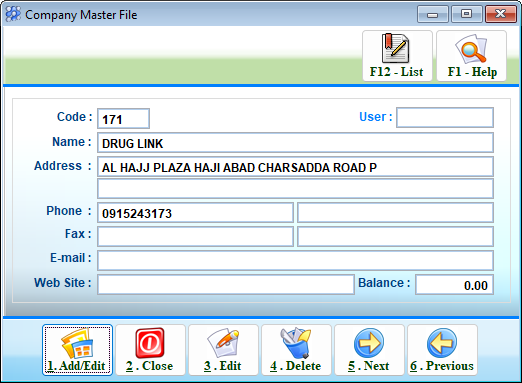Screen dimensions: 522x383
Task: Go to next record with 5. Next
Action: (x=369, y=350)
